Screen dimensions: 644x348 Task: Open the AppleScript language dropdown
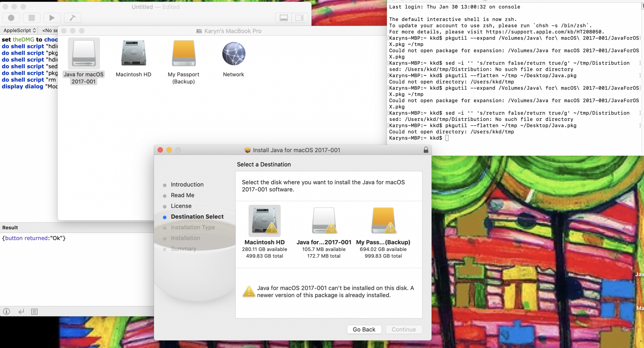[19, 30]
